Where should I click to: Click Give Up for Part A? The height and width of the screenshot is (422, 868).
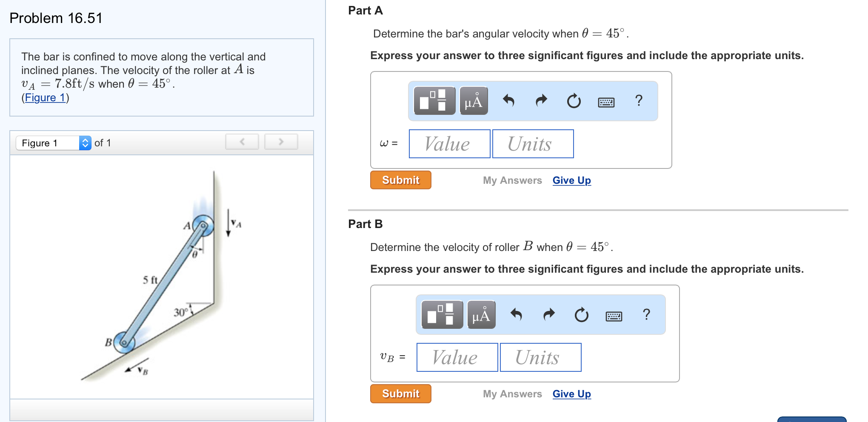click(x=571, y=180)
